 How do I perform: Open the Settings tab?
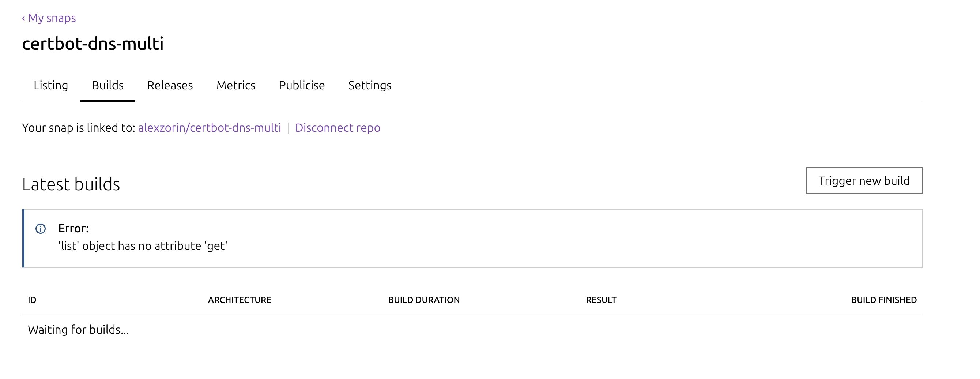point(370,85)
